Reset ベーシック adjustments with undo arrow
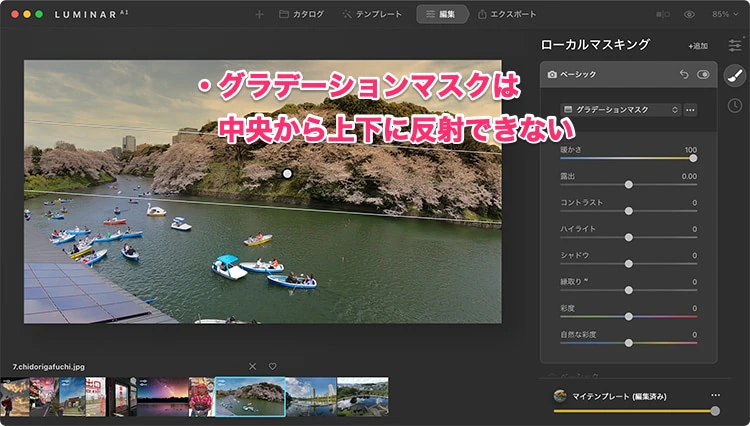This screenshot has width=750, height=426. [684, 74]
